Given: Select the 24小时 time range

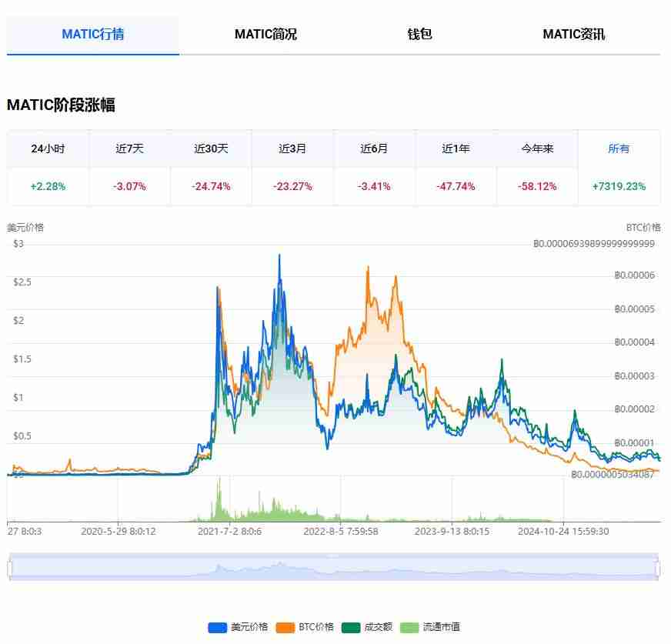Looking at the screenshot, I should point(46,148).
